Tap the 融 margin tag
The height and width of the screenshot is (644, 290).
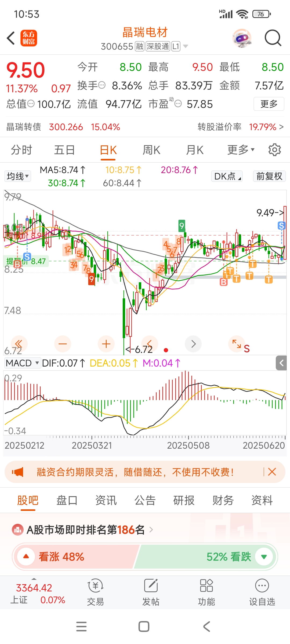coord(139,46)
